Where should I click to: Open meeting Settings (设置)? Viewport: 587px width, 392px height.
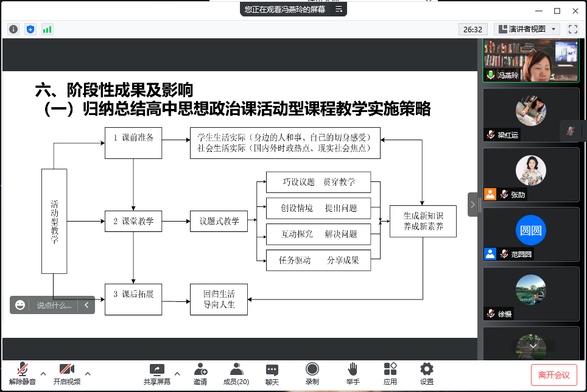coord(427,374)
